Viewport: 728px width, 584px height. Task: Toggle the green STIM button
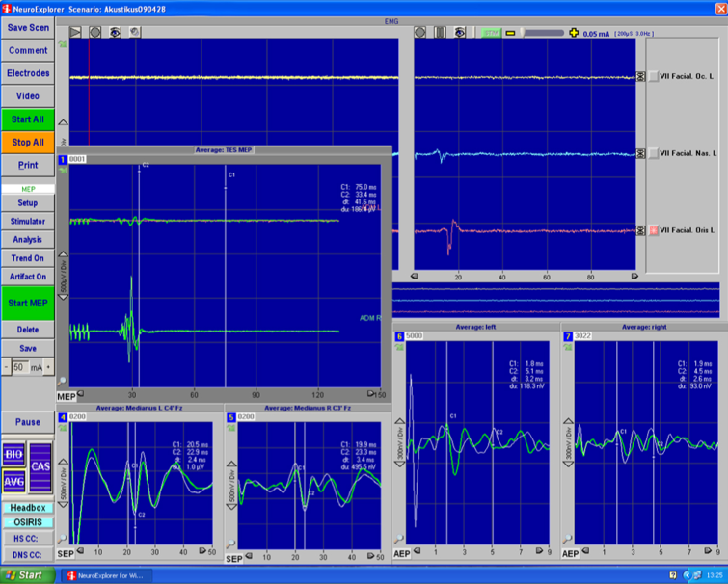pos(491,33)
